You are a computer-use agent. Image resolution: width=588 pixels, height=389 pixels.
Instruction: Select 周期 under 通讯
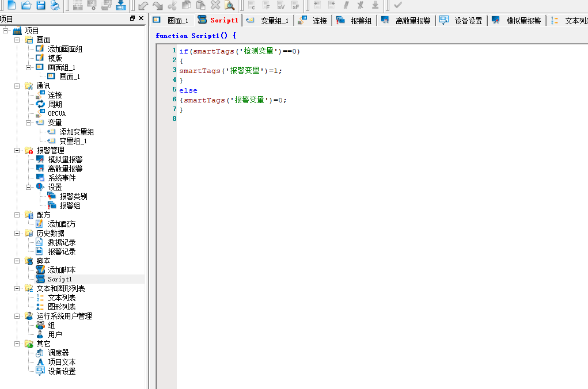(x=55, y=104)
